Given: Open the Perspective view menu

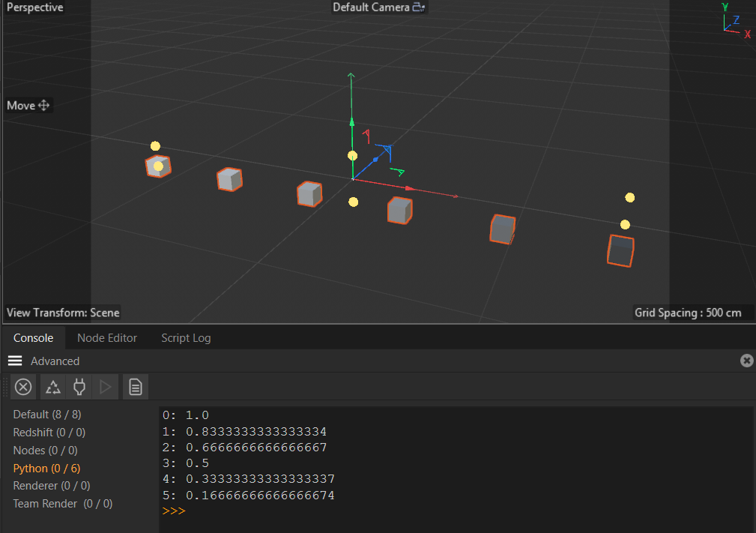Looking at the screenshot, I should coord(34,7).
